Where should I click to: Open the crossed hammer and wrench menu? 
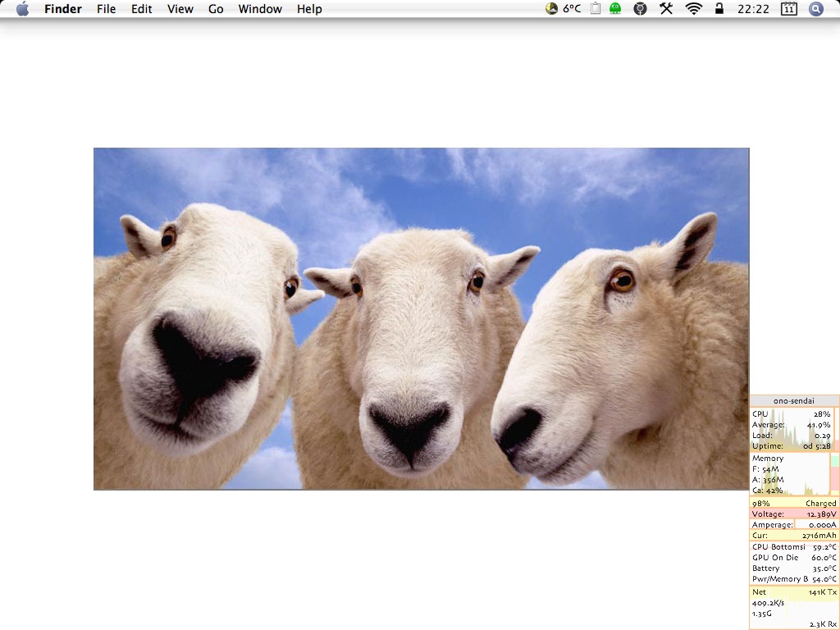click(x=666, y=8)
